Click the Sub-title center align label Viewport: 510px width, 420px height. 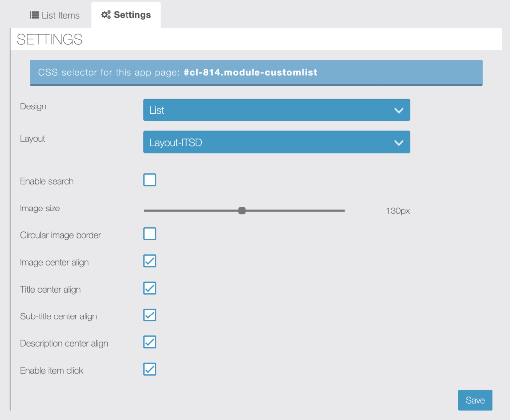(x=59, y=316)
